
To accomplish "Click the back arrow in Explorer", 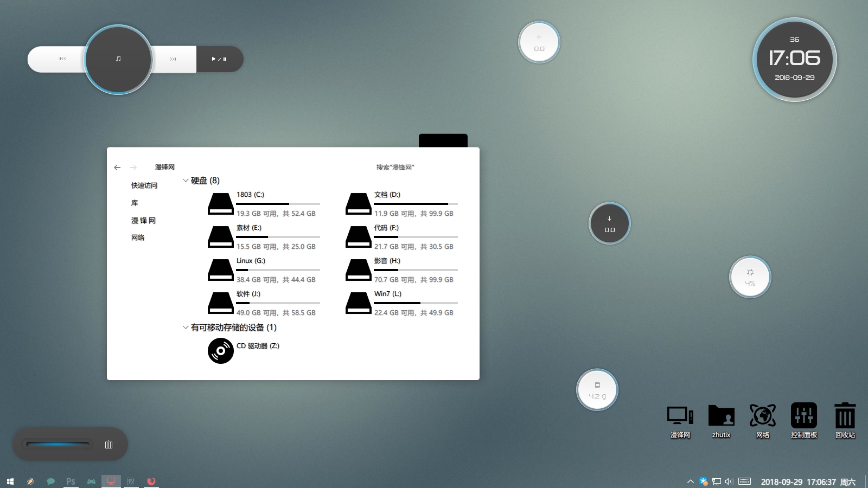I will pyautogui.click(x=117, y=168).
